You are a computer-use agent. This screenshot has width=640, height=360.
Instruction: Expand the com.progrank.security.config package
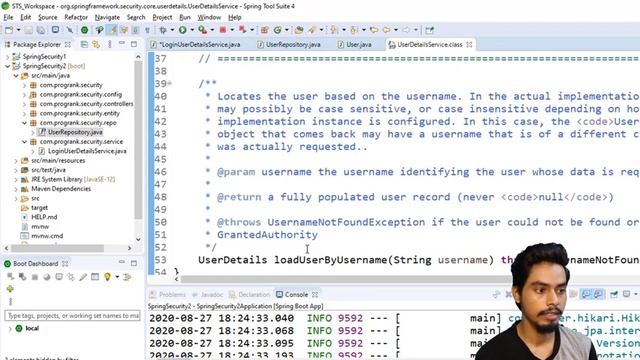pyautogui.click(x=24, y=95)
